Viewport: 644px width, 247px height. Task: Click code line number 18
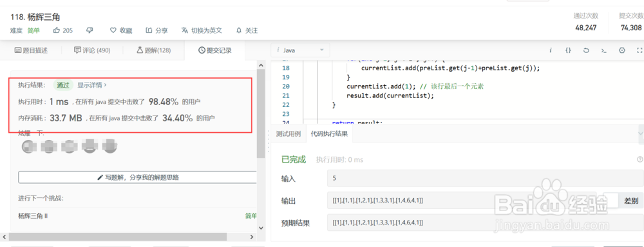(287, 68)
